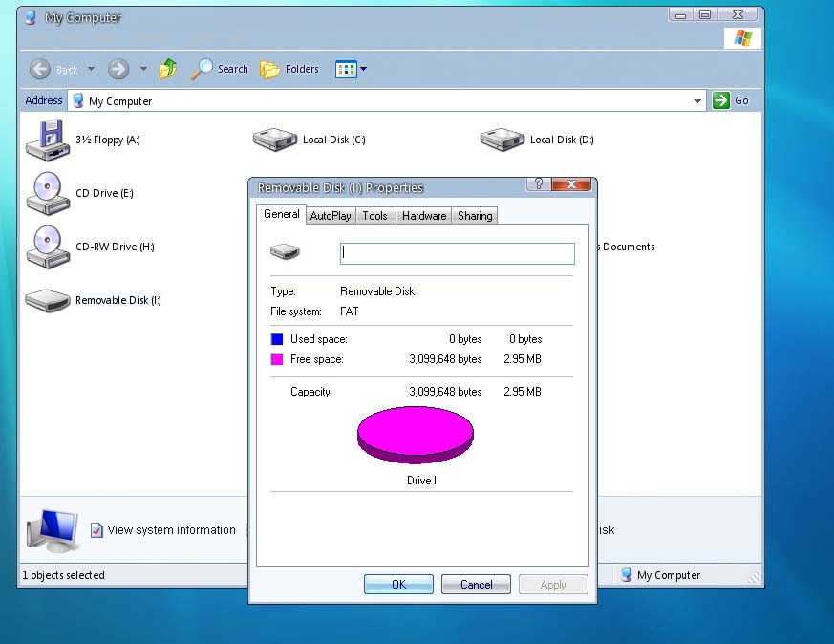834x644 pixels.
Task: Click the Removable Disk type value
Action: point(377,291)
